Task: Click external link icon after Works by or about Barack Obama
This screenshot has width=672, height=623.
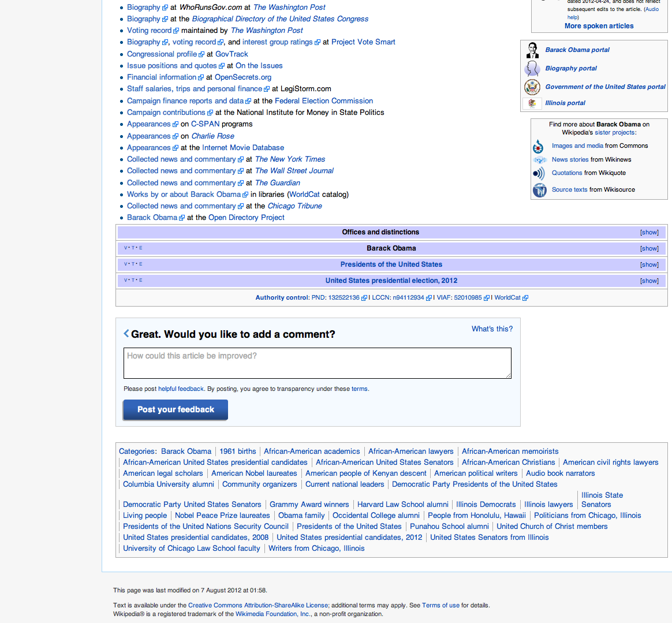Action: tap(245, 195)
